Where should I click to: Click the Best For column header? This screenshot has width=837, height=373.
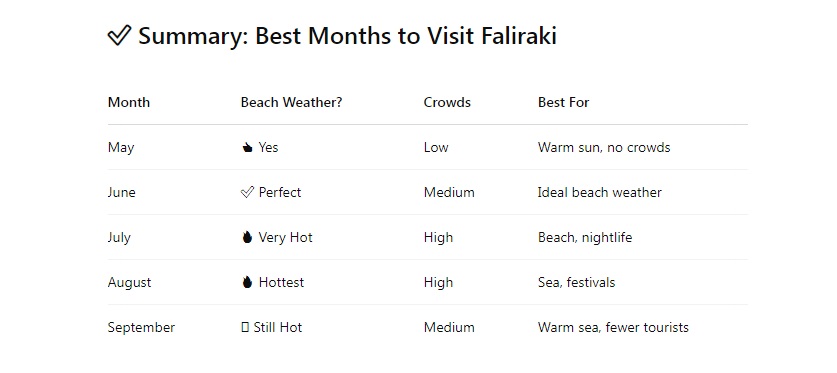564,102
